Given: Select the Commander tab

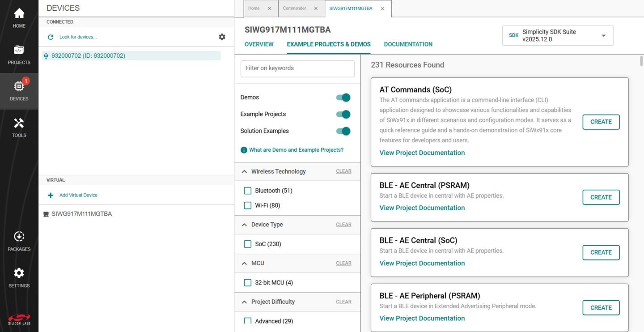Looking at the screenshot, I should click(295, 8).
